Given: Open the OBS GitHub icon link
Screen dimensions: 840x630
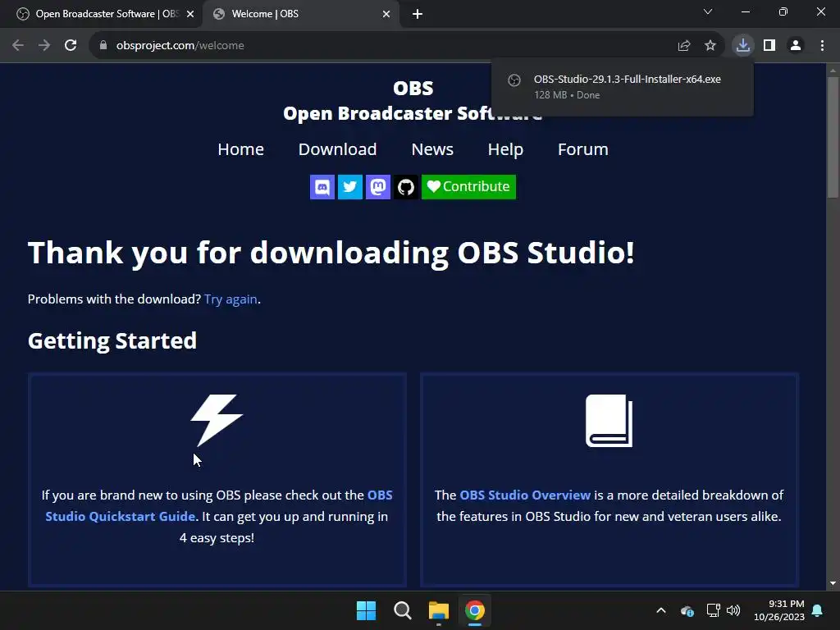Looking at the screenshot, I should click(x=405, y=187).
